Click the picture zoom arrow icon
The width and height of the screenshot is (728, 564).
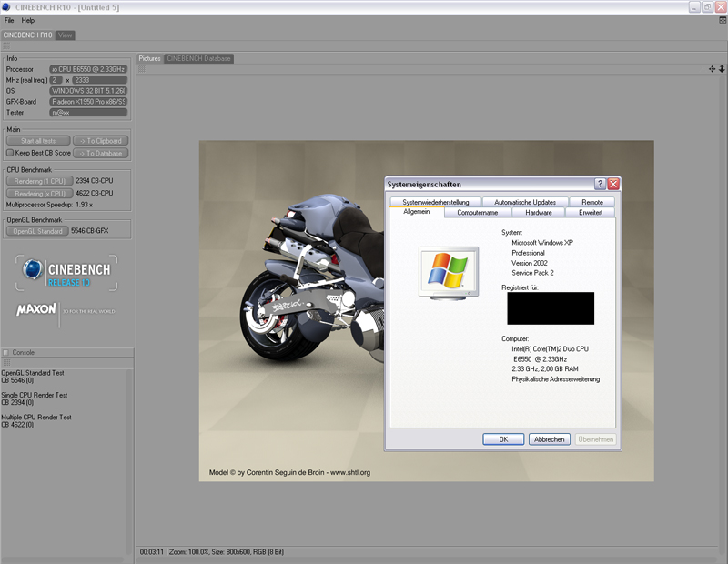[x=722, y=69]
